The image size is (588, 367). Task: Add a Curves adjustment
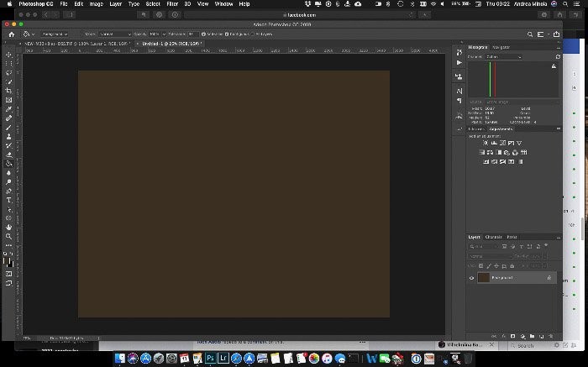pyautogui.click(x=502, y=143)
